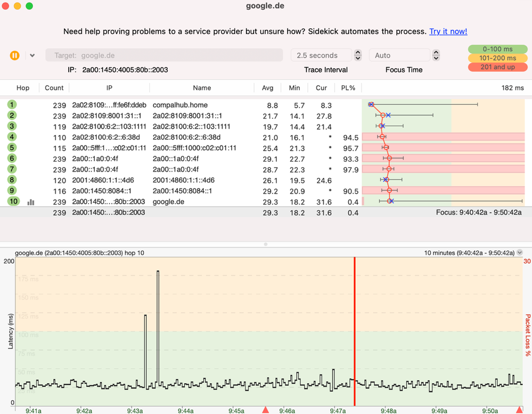Screen dimensions: 532x414
Task: Click the hop 1 latency marker in the graph column
Action: tap(371, 104)
